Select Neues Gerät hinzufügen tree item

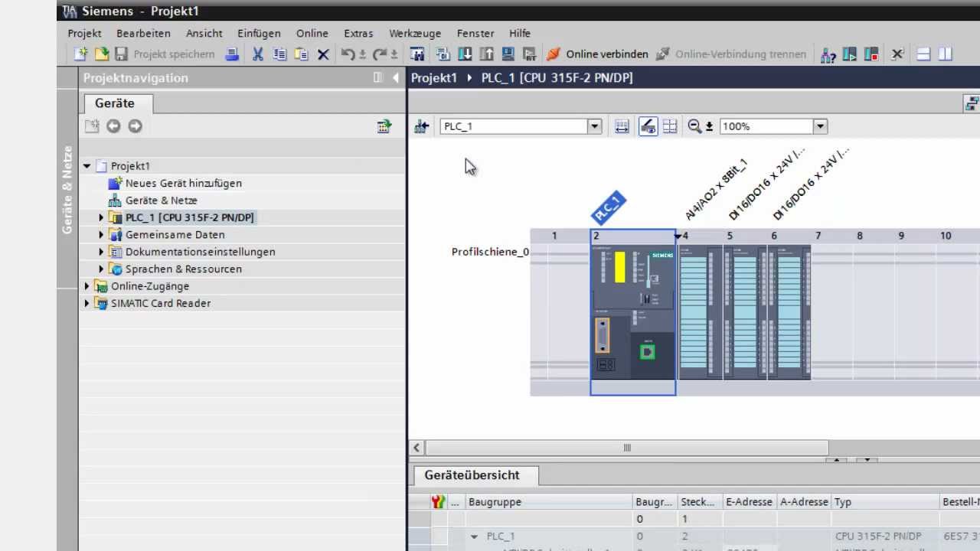pos(175,183)
